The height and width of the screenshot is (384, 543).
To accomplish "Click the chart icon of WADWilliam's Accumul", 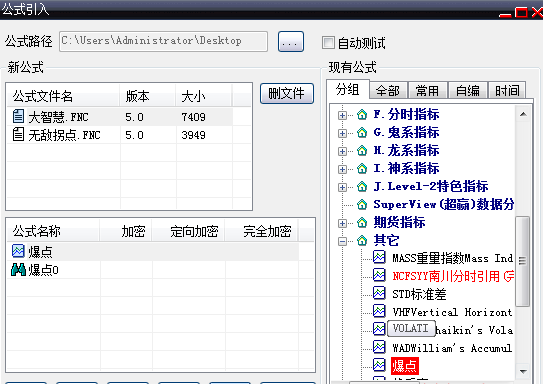I will point(379,347).
